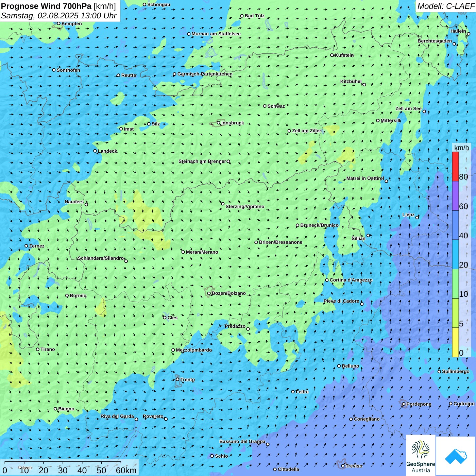
Task: Click the Bozen/Bolzano city marker
Action: pos(209,293)
